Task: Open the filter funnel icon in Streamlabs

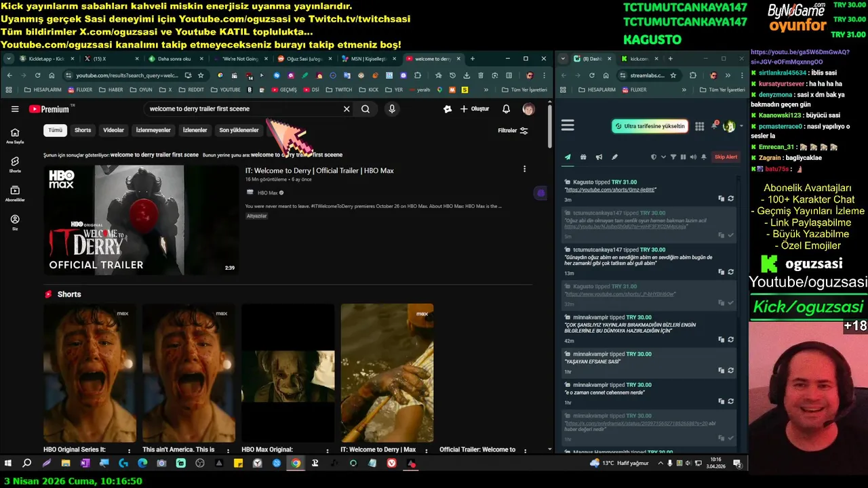Action: tap(673, 157)
